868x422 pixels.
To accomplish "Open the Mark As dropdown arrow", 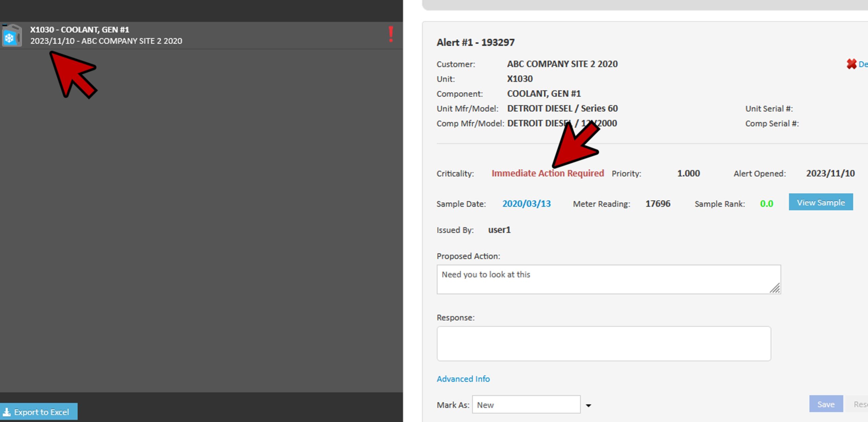I will coord(588,405).
